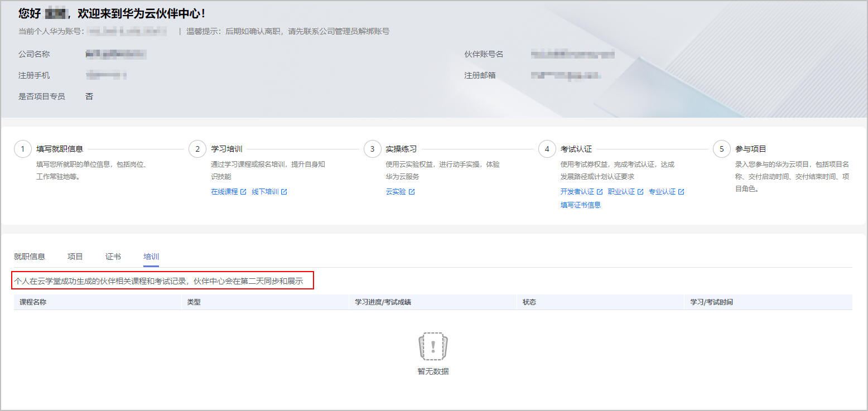Viewport: 868px width, 411px height.
Task: Click the 学习培训 step title
Action: (x=226, y=149)
